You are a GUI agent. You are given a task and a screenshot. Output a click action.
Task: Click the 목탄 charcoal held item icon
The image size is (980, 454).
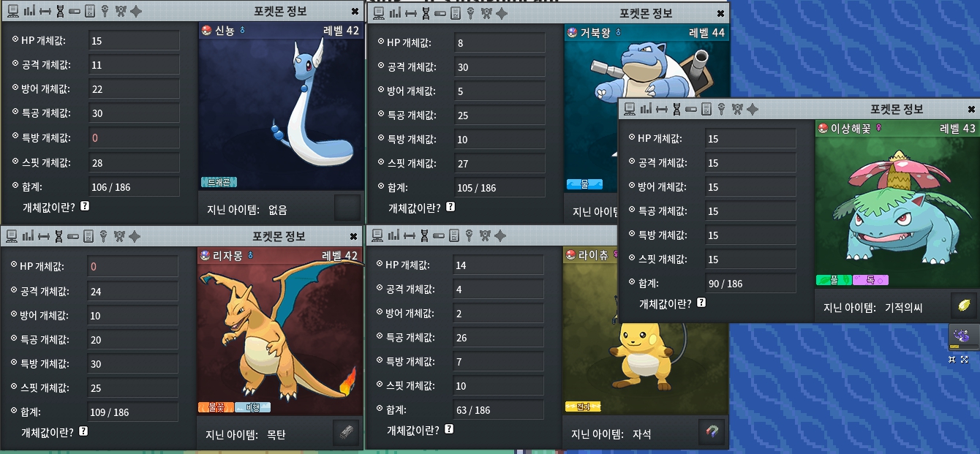[347, 433]
